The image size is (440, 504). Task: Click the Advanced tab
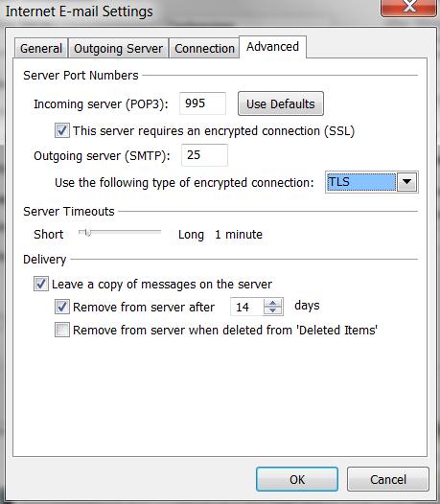(272, 47)
